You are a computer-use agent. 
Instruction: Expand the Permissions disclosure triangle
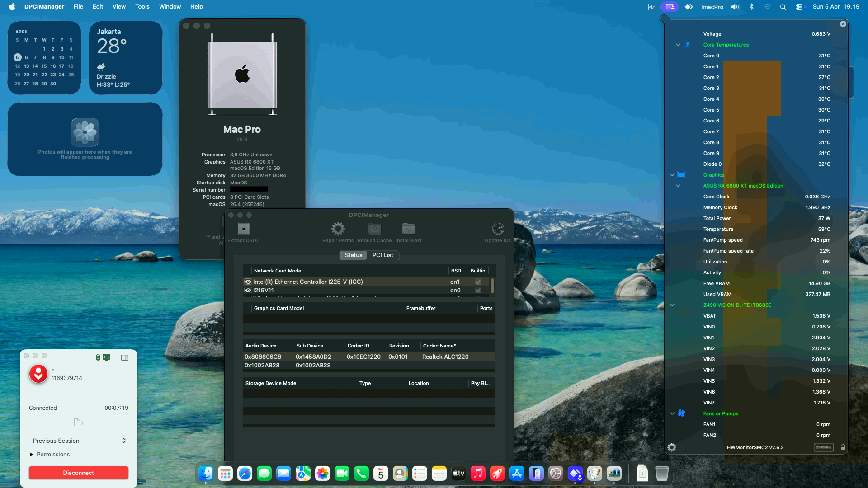(32, 455)
